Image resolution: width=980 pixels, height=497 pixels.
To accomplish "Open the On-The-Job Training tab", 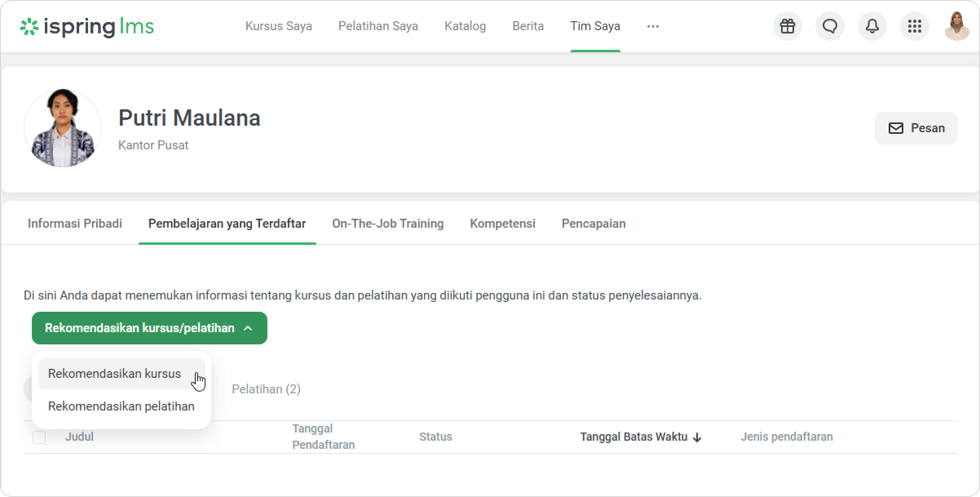I will click(388, 224).
